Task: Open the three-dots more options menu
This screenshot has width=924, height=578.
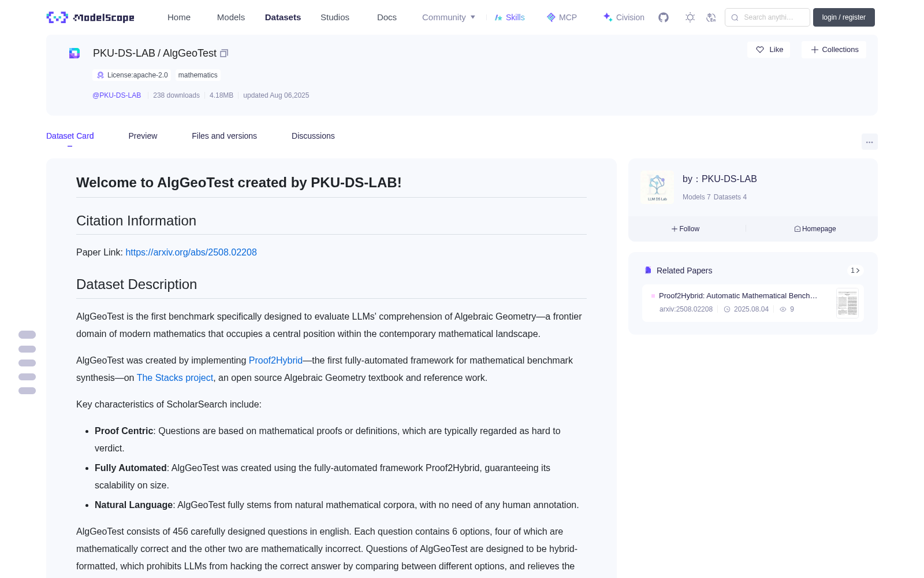Action: point(869,142)
